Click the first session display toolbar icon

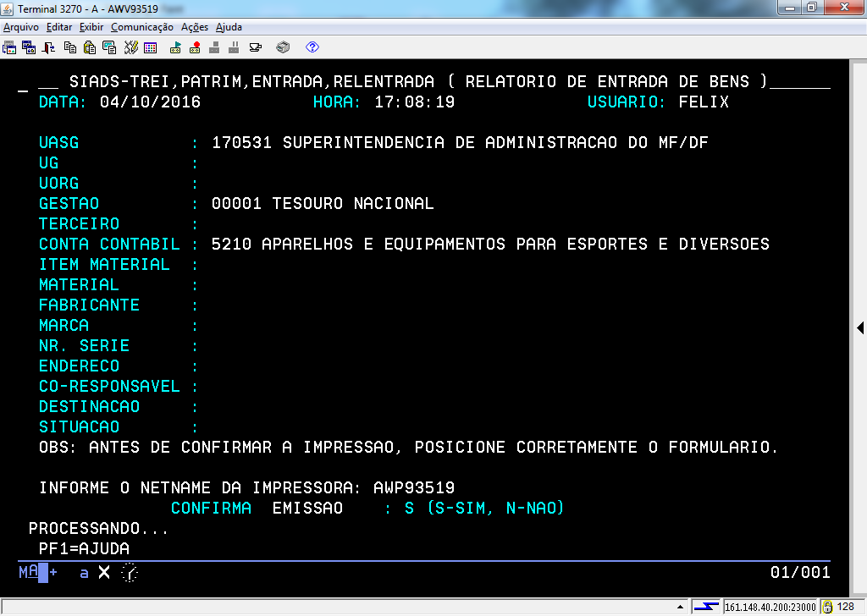9,47
